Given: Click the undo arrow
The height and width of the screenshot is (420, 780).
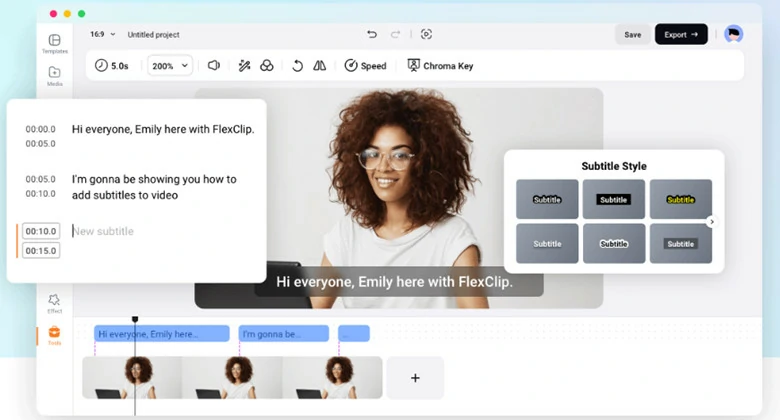Looking at the screenshot, I should (372, 34).
